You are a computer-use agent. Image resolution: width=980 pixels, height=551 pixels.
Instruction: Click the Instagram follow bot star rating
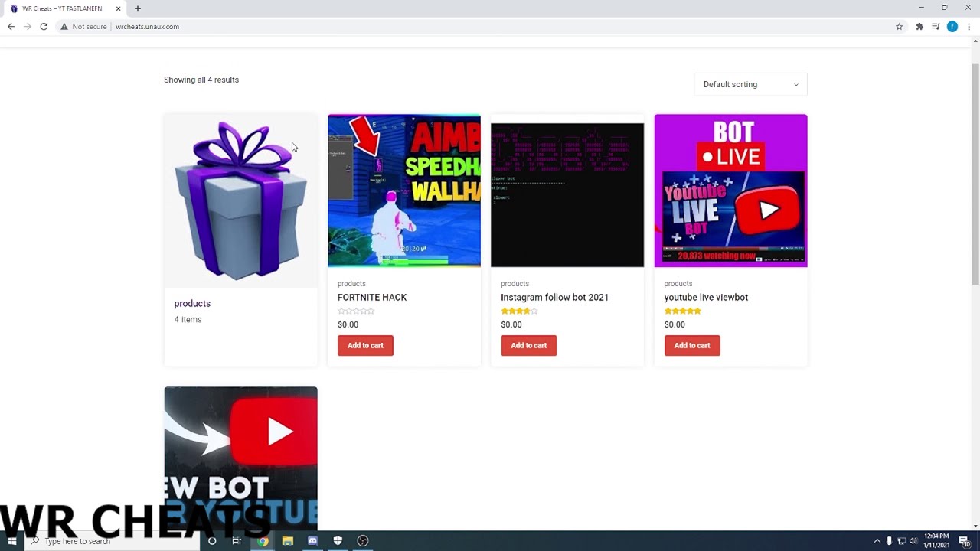519,311
